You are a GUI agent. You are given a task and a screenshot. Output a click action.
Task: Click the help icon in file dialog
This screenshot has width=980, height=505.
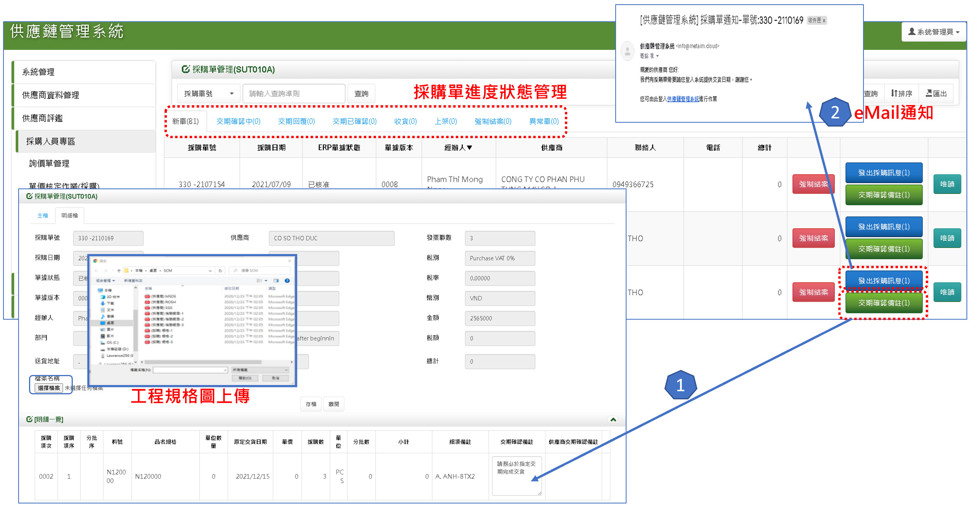coord(287,281)
